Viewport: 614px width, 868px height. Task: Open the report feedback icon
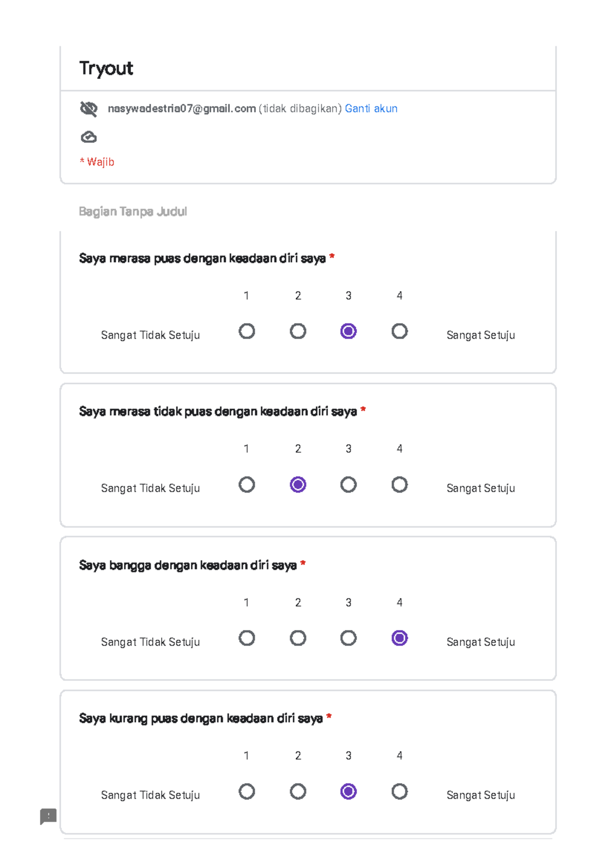(49, 816)
